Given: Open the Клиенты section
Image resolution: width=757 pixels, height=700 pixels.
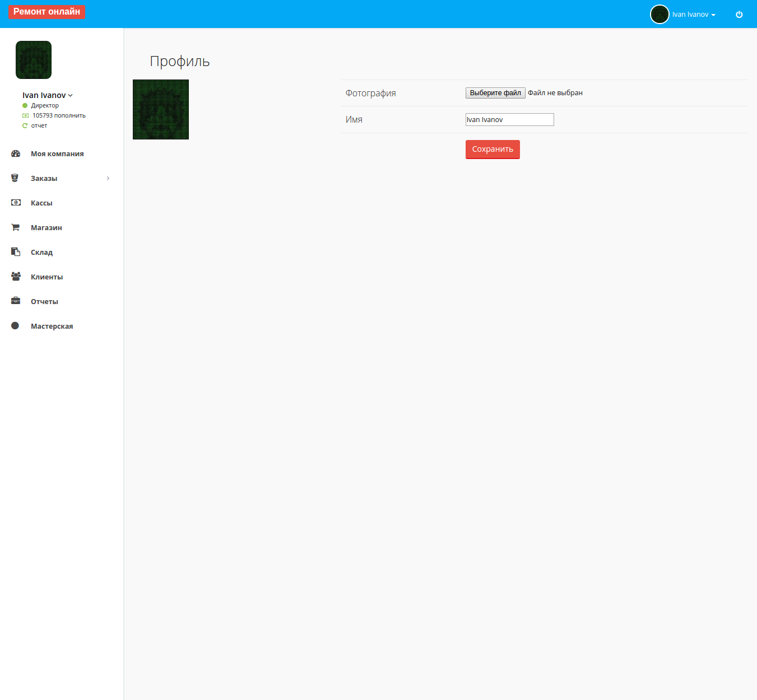Looking at the screenshot, I should (47, 277).
